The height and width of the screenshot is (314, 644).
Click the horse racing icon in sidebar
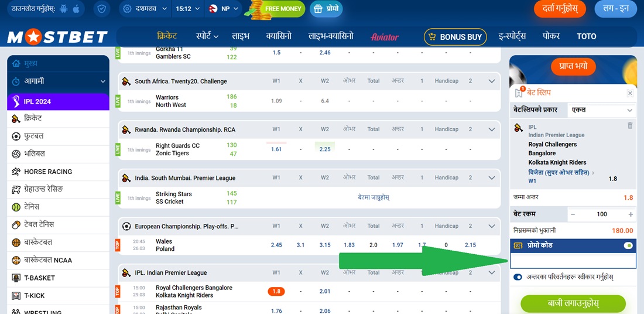point(16,172)
